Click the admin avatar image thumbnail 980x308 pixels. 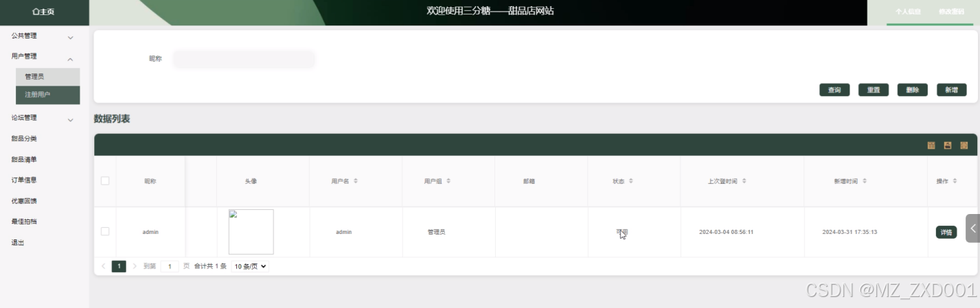(251, 232)
